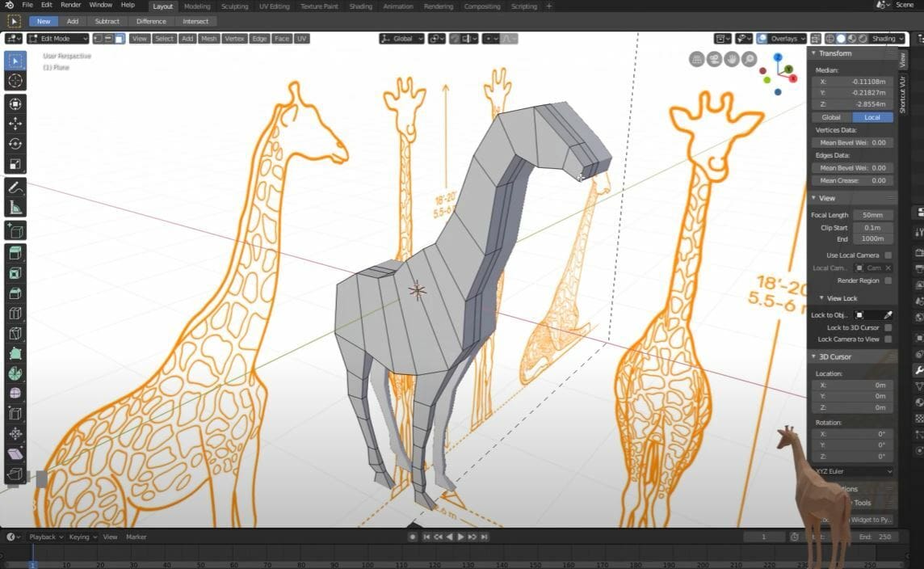The width and height of the screenshot is (924, 569).
Task: Play the animation forward
Action: click(460, 537)
